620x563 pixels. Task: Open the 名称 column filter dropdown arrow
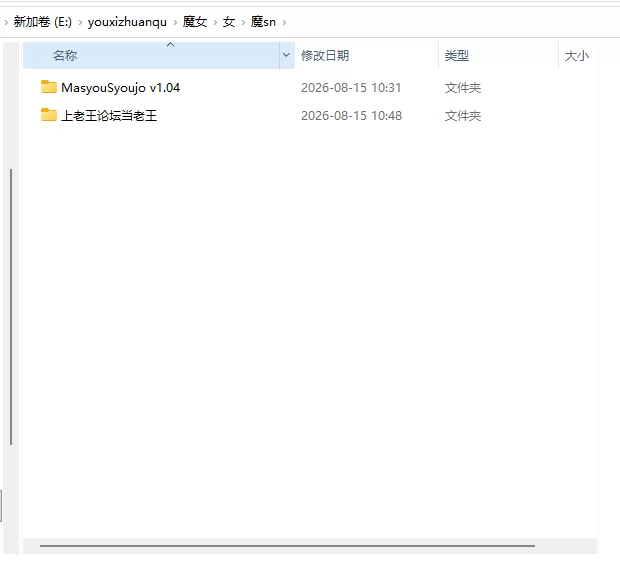[x=287, y=55]
